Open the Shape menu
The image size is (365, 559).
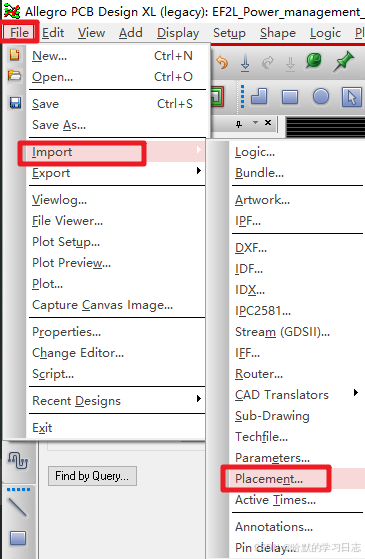pyautogui.click(x=278, y=33)
